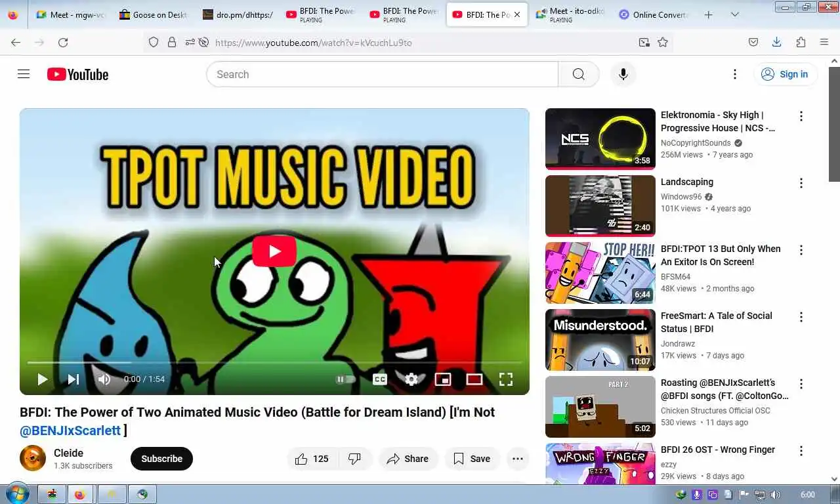Like the video with thumbs up
840x504 pixels.
point(312,459)
